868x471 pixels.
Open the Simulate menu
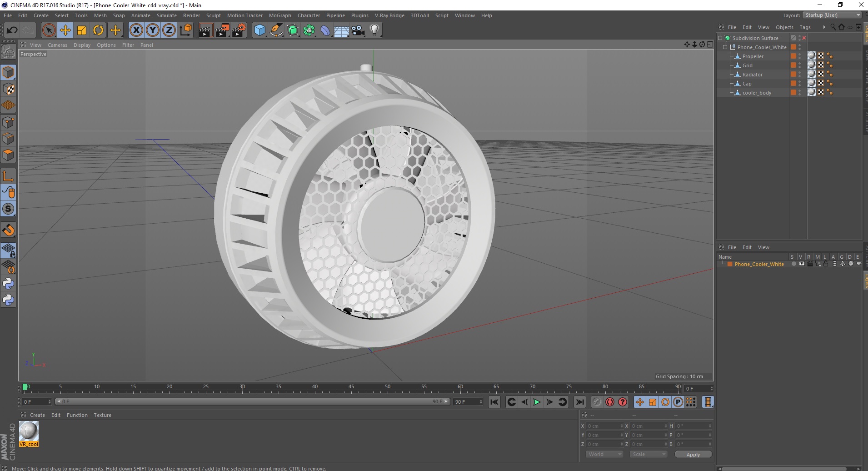tap(167, 15)
